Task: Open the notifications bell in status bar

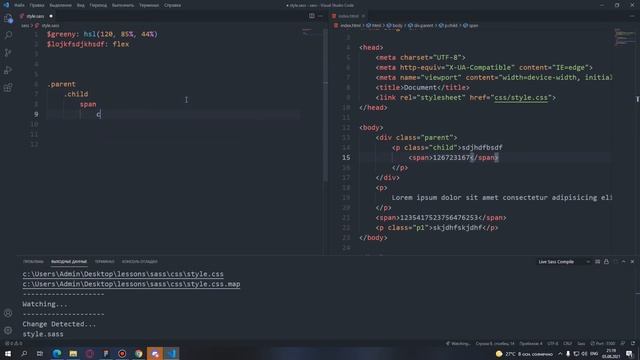Action: (x=633, y=344)
